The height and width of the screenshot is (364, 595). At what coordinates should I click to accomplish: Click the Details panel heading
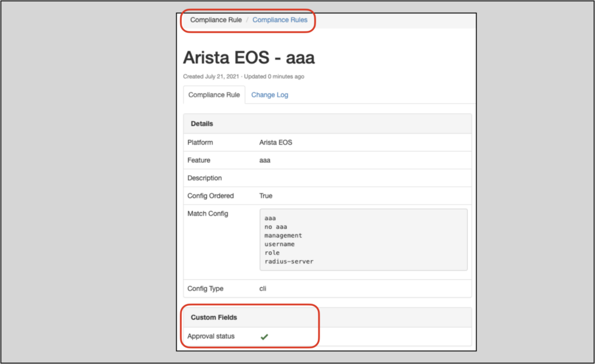pos(202,124)
